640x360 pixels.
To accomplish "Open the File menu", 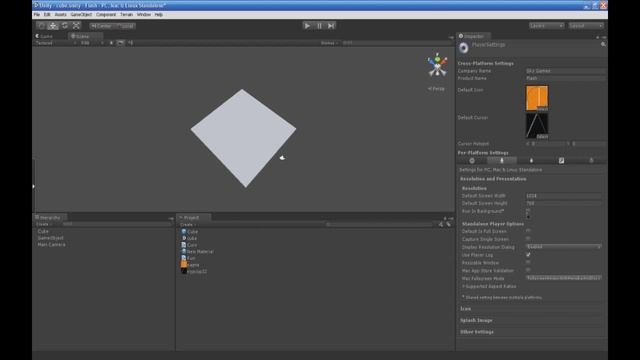I will point(37,15).
